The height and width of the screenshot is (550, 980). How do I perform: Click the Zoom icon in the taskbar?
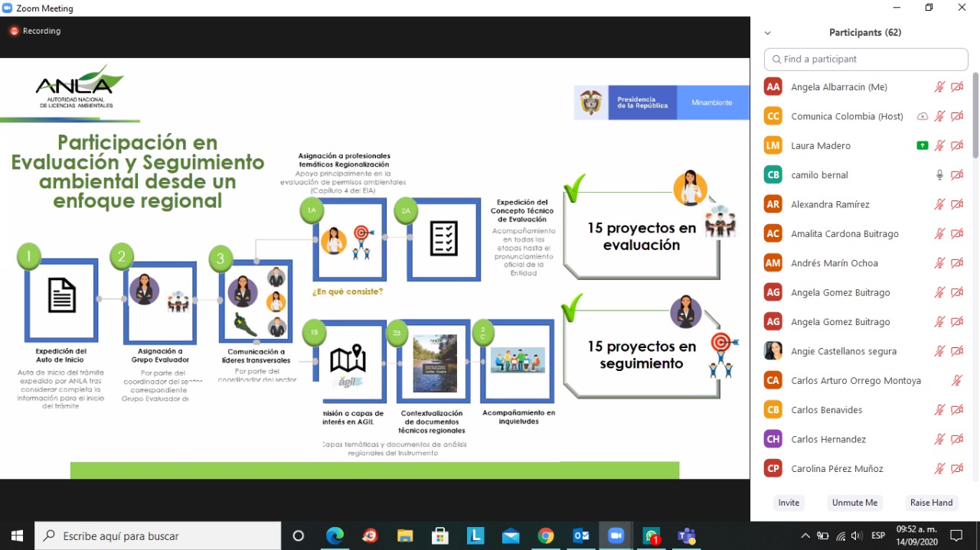coord(616,535)
